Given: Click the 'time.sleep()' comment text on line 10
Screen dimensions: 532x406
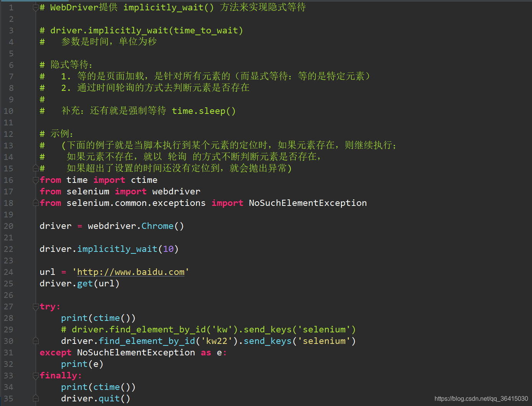Looking at the screenshot, I should coord(204,111).
